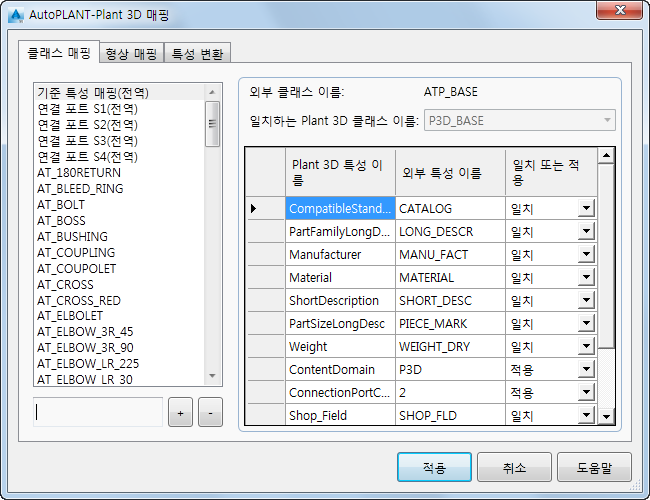The height and width of the screenshot is (500, 650).
Task: Select the Manufacturer property cell
Action: click(340, 254)
